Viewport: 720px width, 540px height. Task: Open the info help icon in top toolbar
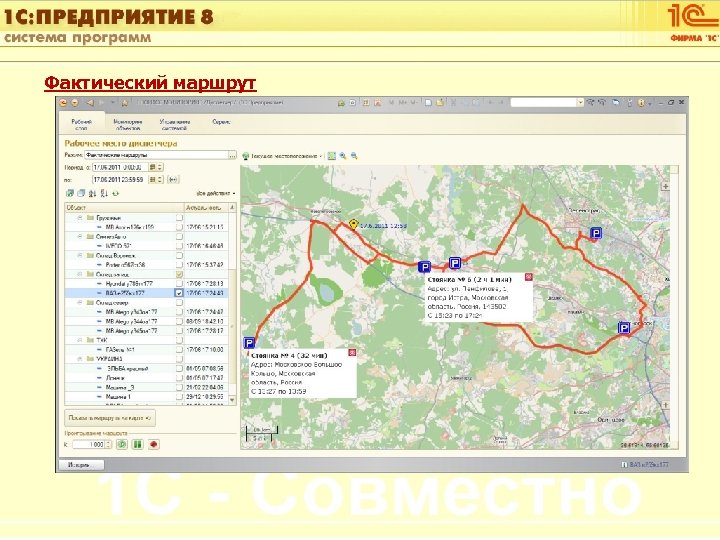point(641,103)
